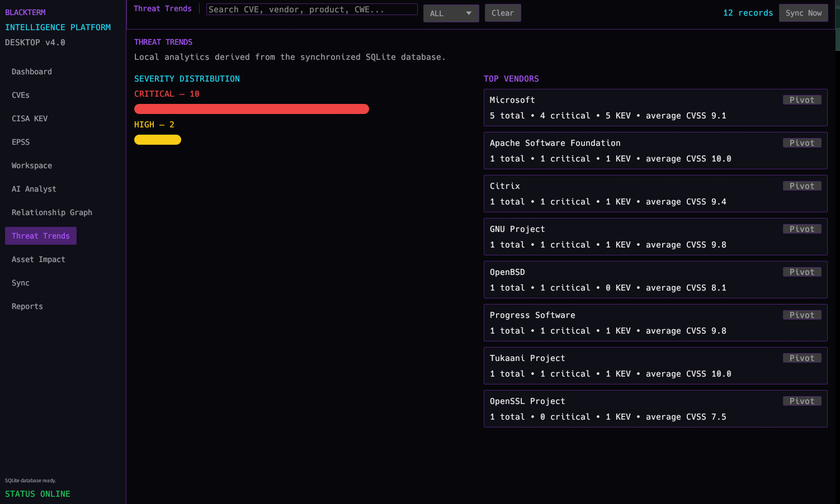Image resolution: width=840 pixels, height=504 pixels.
Task: Select the Microsoft vendor name
Action: (x=512, y=100)
